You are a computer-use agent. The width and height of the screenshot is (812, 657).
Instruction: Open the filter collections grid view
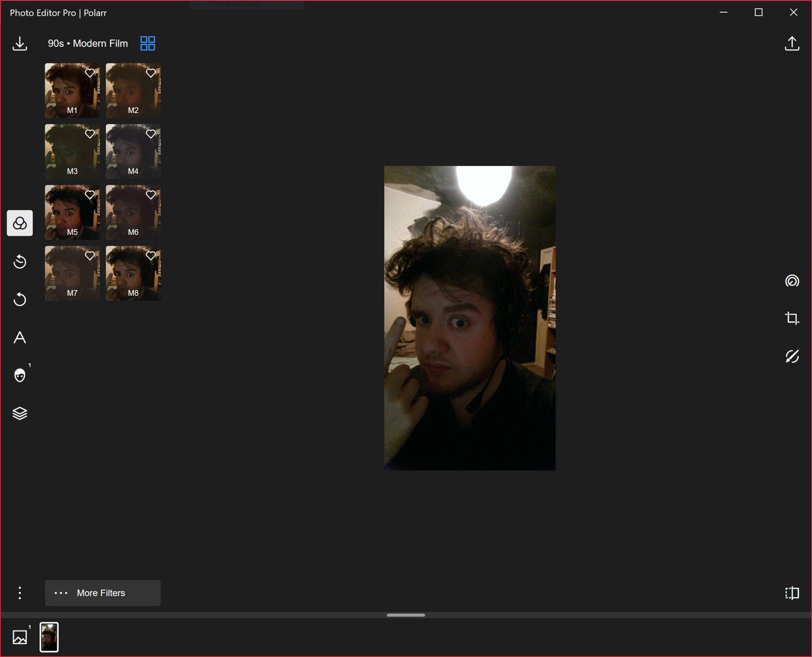click(x=148, y=43)
